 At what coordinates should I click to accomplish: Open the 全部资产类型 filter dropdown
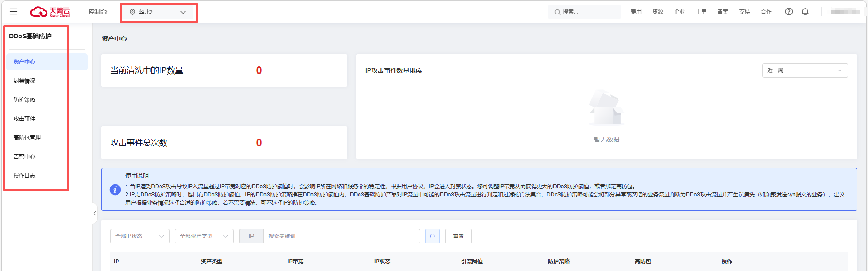[204, 236]
